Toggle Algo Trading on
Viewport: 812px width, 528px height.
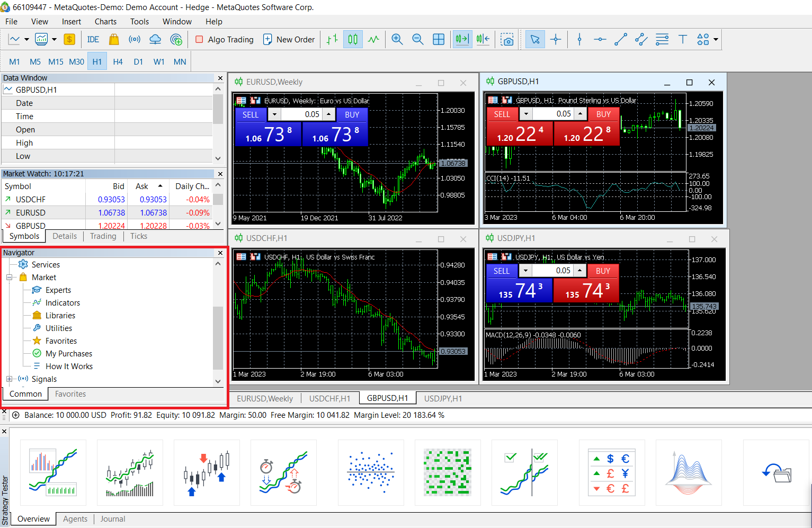225,40
